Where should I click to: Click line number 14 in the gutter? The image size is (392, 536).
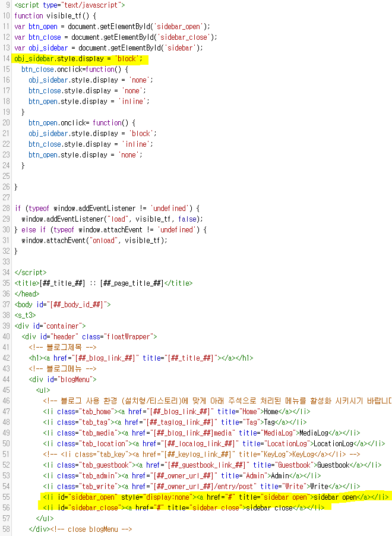(6, 58)
